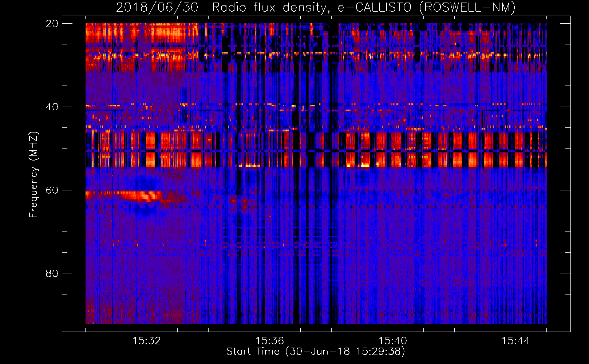Click the plot title 'Radio flux density, e-CALLISTO (ROSWELL-NM)'
This screenshot has width=589, height=364.
click(364, 7)
